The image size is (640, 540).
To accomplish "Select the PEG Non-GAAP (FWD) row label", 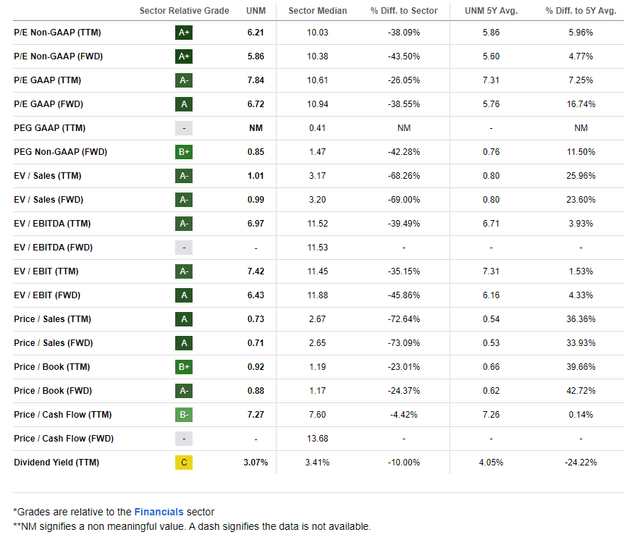I will coord(60,152).
